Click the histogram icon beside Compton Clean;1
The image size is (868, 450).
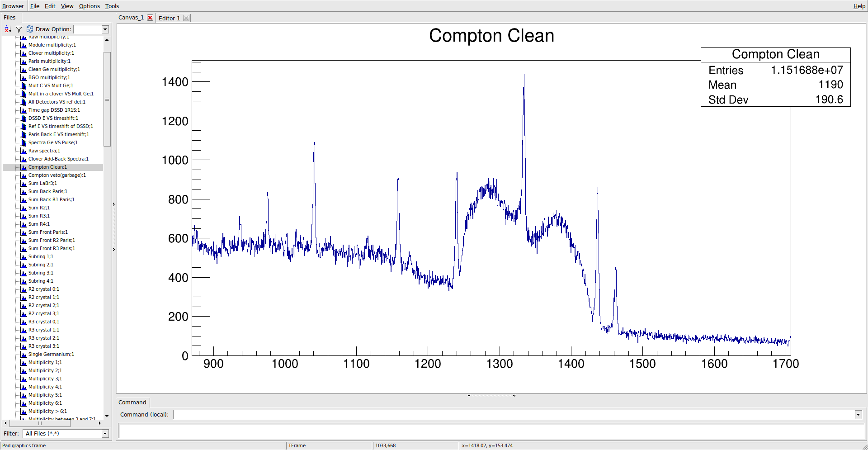point(24,167)
